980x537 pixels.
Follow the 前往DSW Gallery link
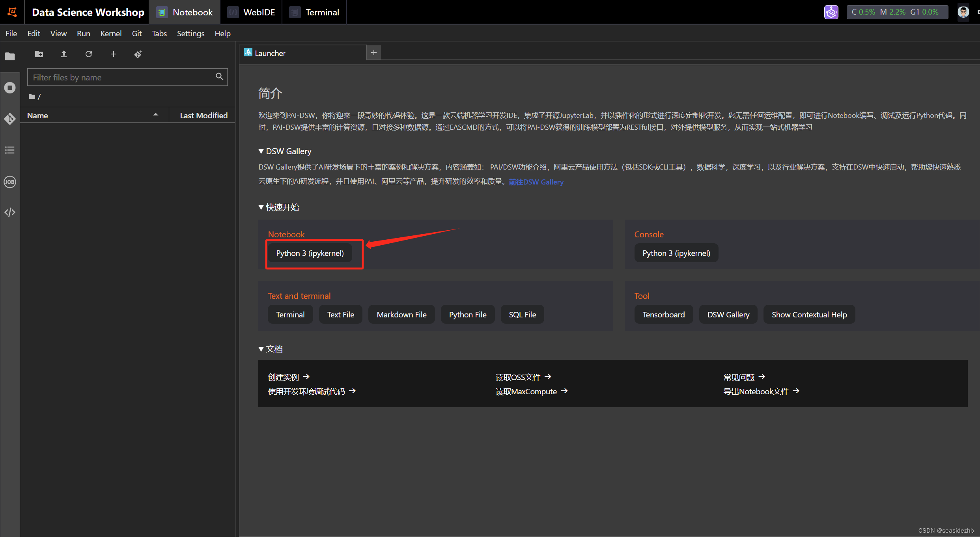tap(536, 182)
